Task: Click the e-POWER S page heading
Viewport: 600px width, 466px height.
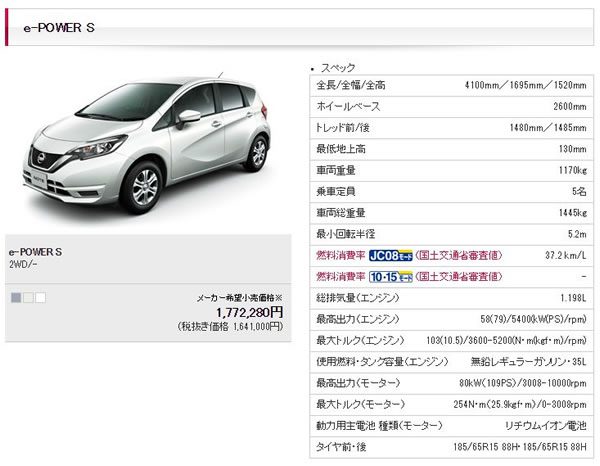Action: (x=59, y=28)
